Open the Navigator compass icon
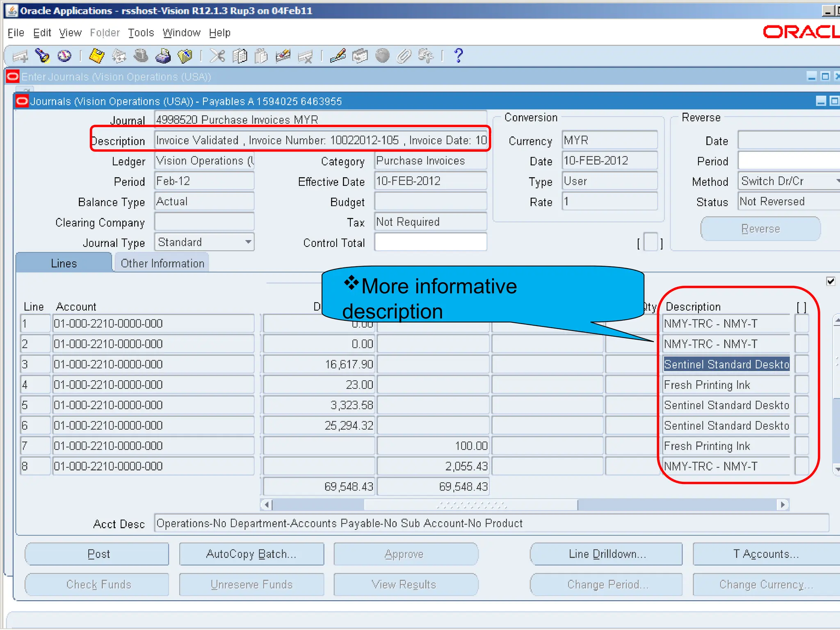Screen dimensions: 840x630 tap(64, 56)
